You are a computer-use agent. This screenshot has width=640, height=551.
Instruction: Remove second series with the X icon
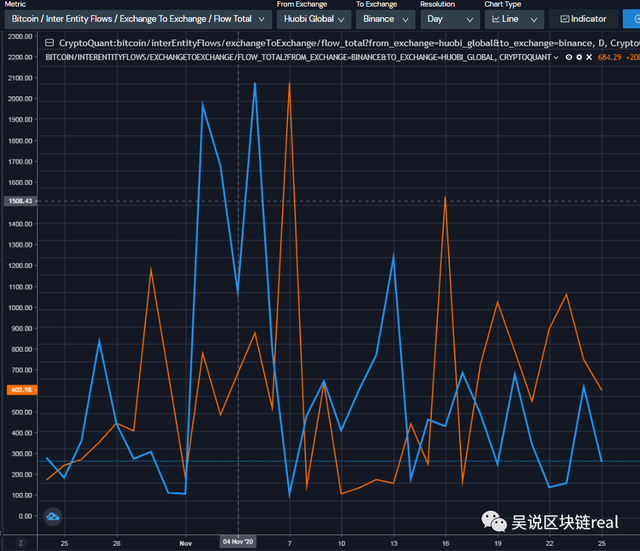(588, 57)
